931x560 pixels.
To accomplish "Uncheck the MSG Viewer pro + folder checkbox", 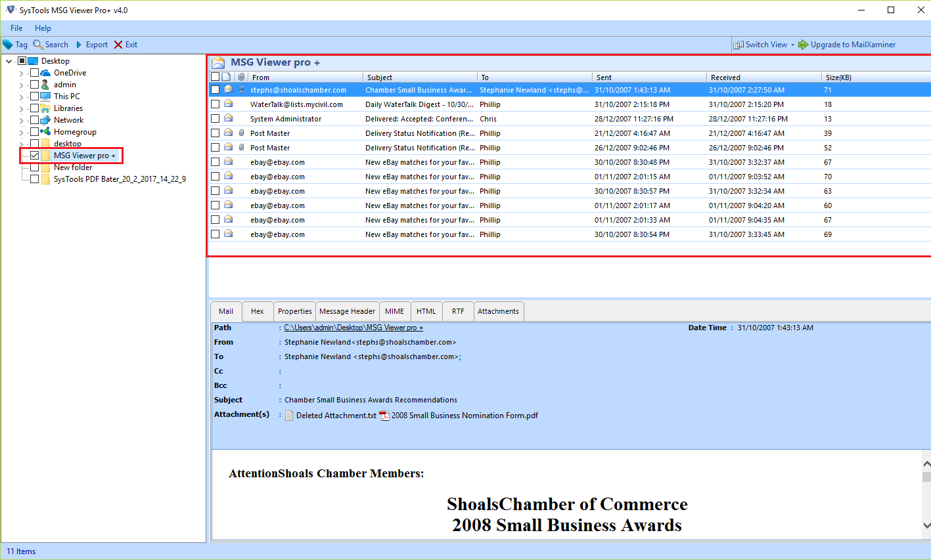I will pos(34,156).
